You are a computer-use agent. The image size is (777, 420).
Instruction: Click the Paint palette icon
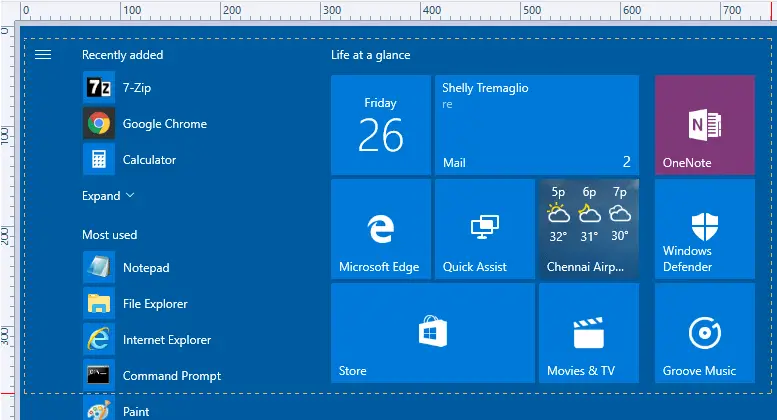(99, 409)
